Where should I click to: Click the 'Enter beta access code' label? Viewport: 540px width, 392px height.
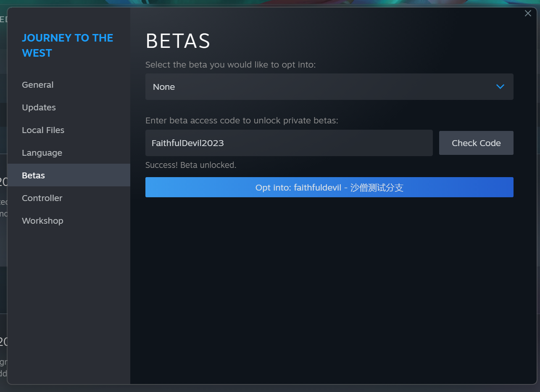(x=242, y=121)
